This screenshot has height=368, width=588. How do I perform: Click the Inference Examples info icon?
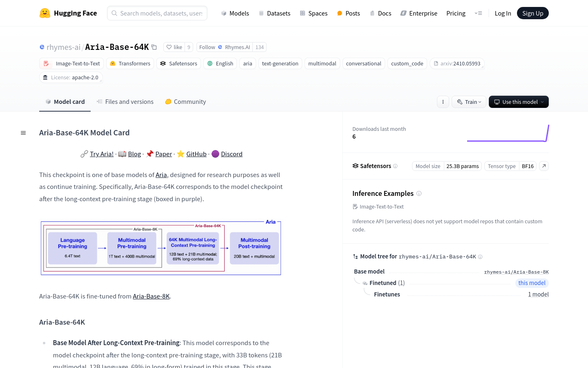coord(419,193)
